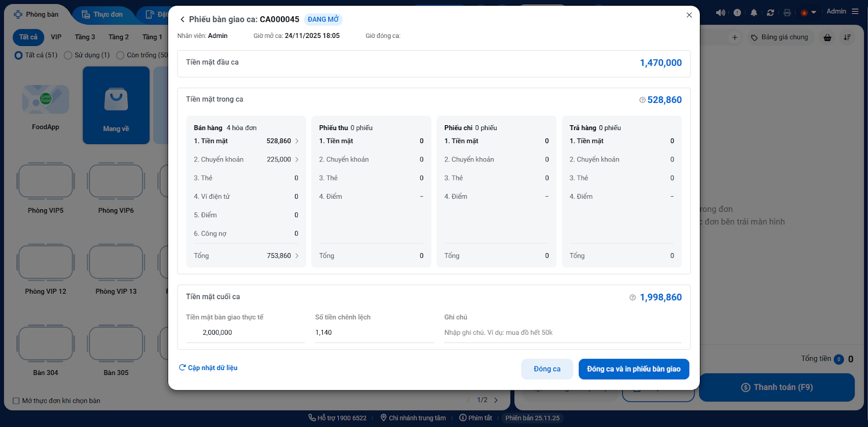Viewport: 868px width, 427px height.
Task: Expand the Bán hàng Tổng 753,860 row
Action: (x=246, y=256)
